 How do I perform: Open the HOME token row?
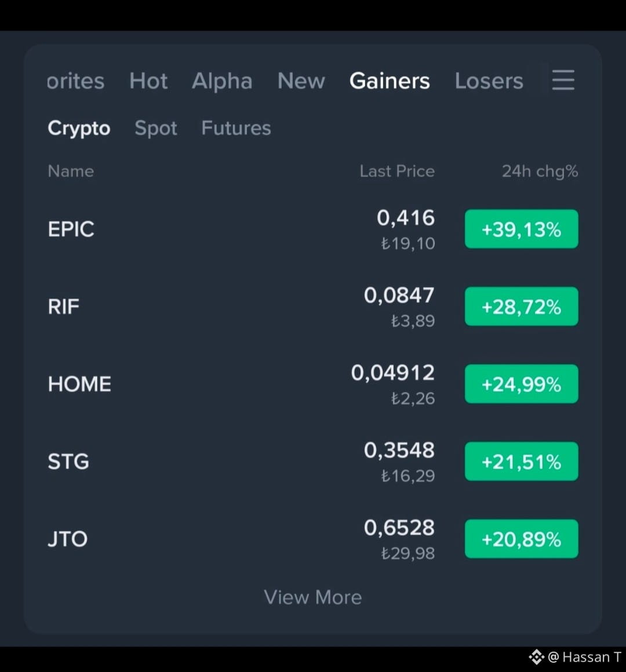coord(313,384)
